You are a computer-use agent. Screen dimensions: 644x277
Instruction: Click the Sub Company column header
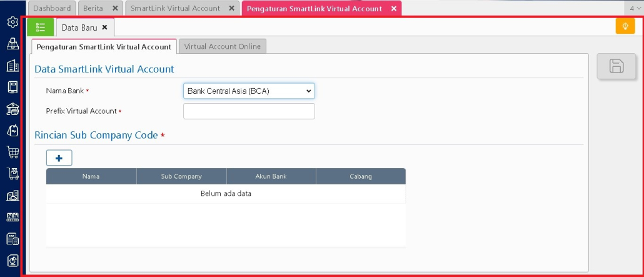click(181, 176)
